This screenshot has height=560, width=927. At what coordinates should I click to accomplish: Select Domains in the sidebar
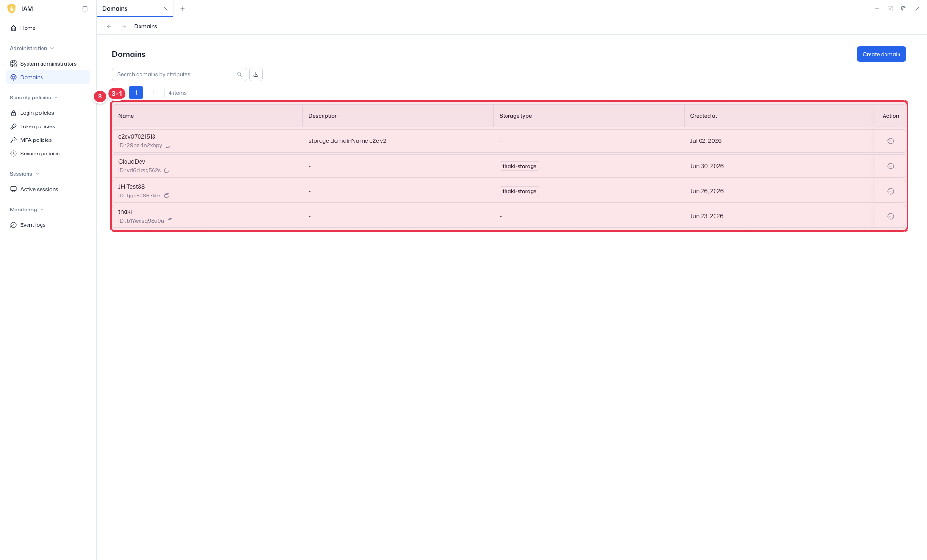click(x=48, y=77)
